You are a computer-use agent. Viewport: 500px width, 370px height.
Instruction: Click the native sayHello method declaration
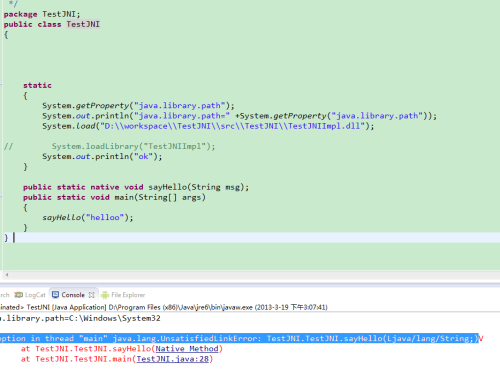coord(136,187)
